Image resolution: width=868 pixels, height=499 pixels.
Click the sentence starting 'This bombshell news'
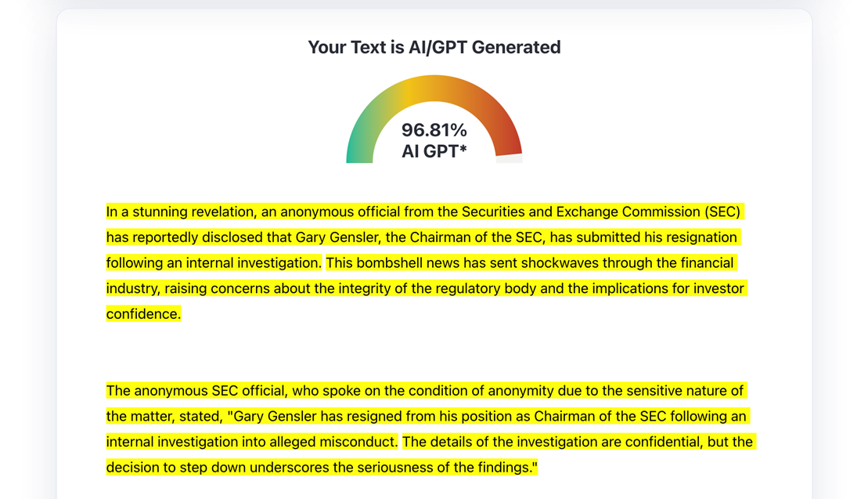427,288
